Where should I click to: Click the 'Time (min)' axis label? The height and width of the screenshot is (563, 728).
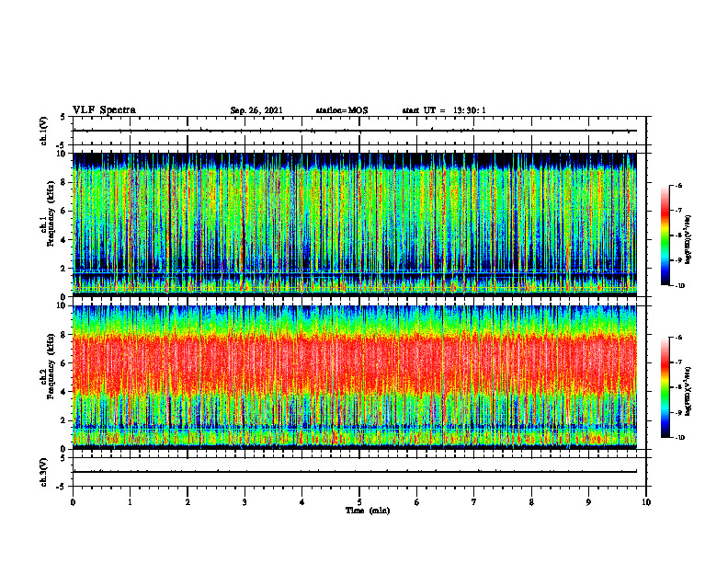[x=368, y=511]
